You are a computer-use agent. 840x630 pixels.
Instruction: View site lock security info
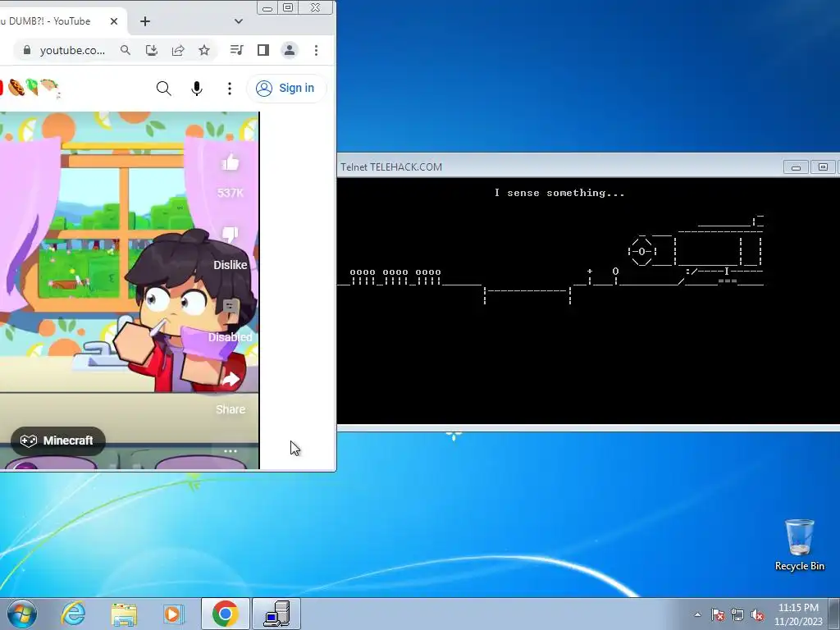click(x=27, y=50)
